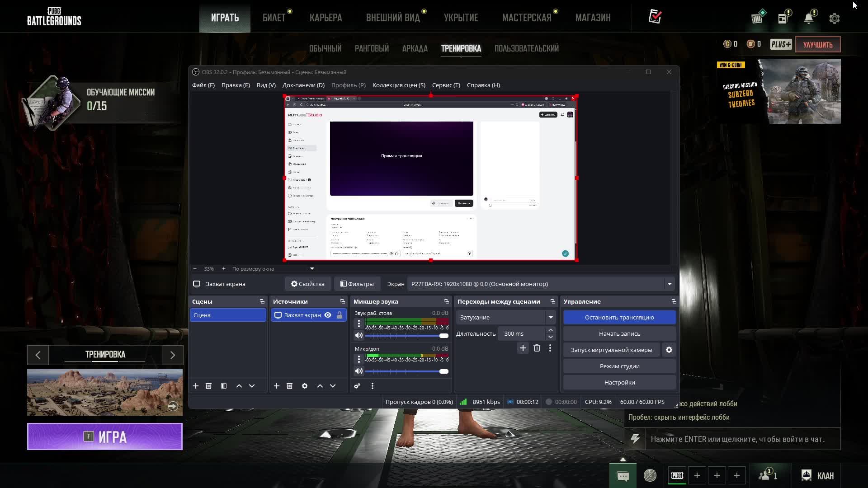This screenshot has height=488, width=868.
Task: Add a new scene with plus icon
Action: (x=196, y=386)
